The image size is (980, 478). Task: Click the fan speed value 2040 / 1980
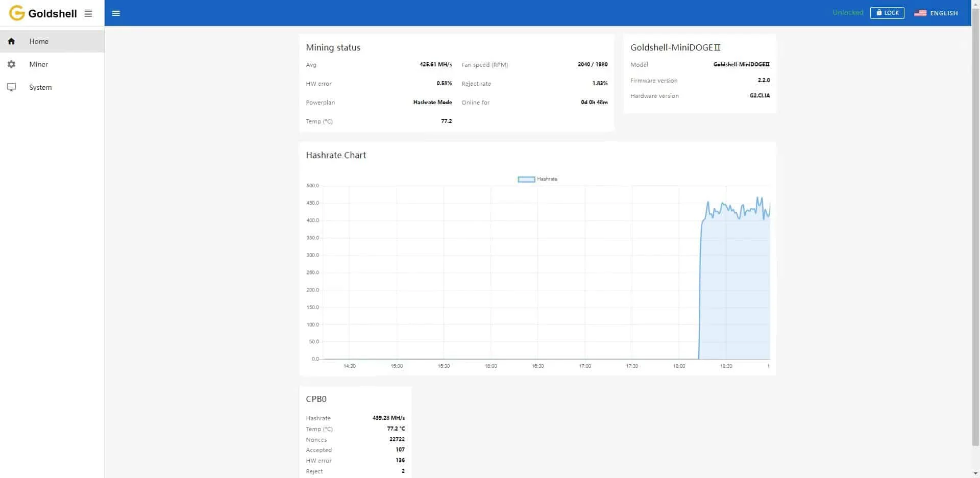(593, 65)
